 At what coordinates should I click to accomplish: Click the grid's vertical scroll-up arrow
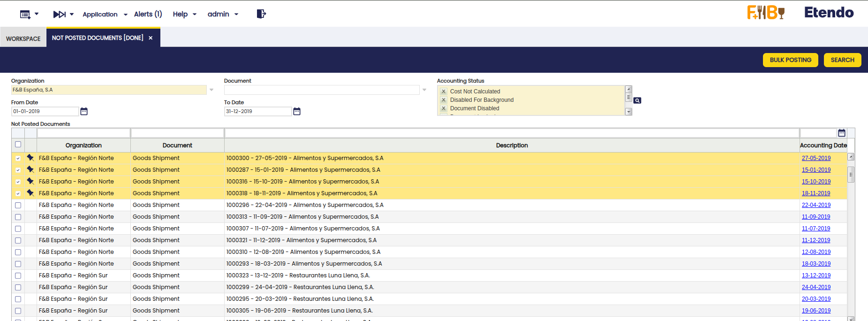point(851,157)
